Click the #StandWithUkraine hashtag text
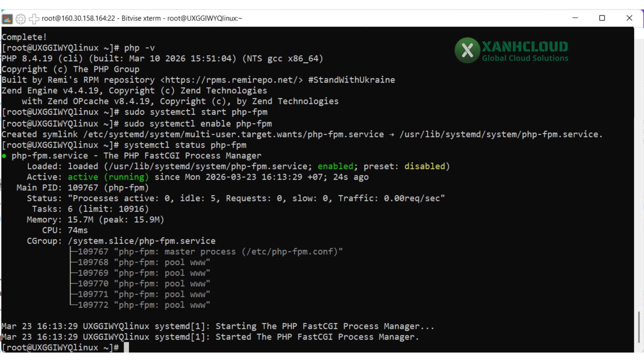The image size is (644, 362). (x=351, y=80)
